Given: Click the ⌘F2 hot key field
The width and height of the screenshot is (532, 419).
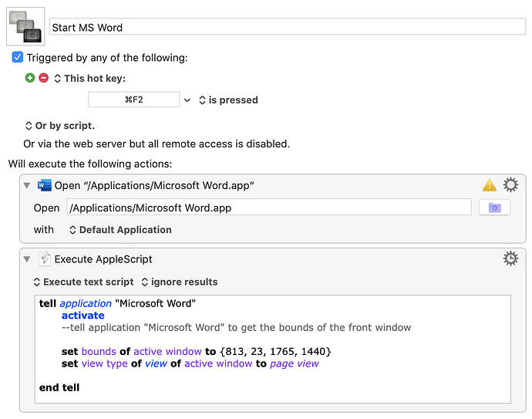Looking at the screenshot, I should tap(133, 100).
